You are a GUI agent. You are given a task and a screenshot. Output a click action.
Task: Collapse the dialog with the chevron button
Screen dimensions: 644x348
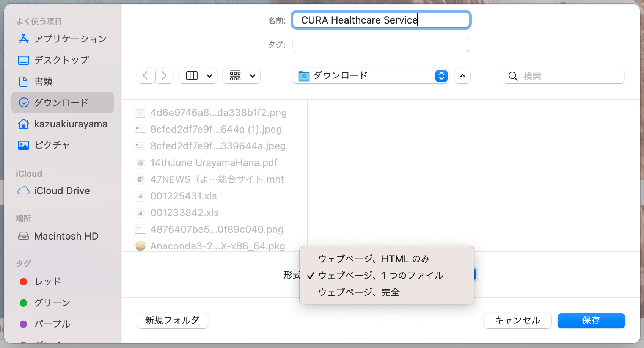(462, 76)
